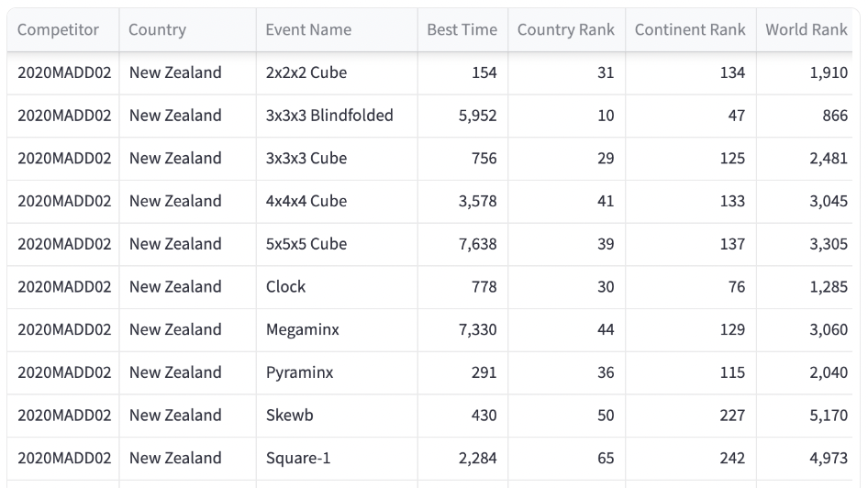Click the world rank 5,170 cell
This screenshot has width=868, height=488.
[x=829, y=416]
